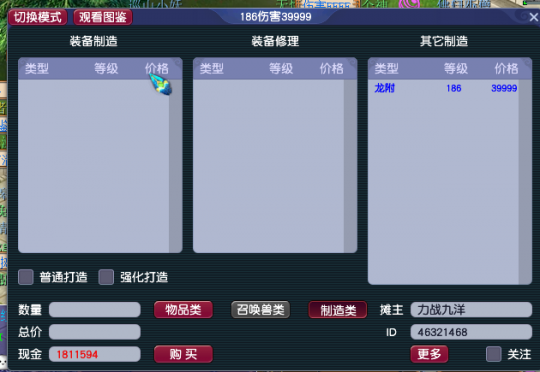Click the 摊主 name field 力战九洋
The height and width of the screenshot is (372, 540).
pos(471,310)
